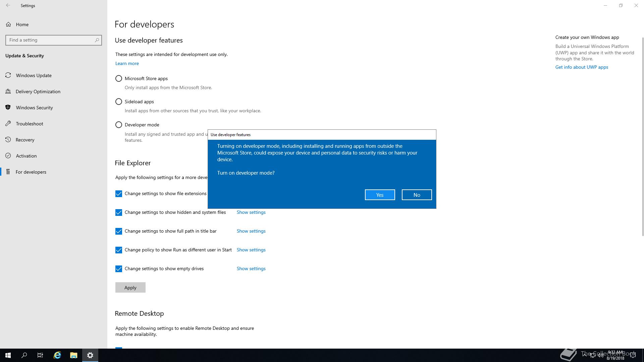This screenshot has height=362, width=644.
Task: Open the network icon in system tray
Action: [x=592, y=356]
